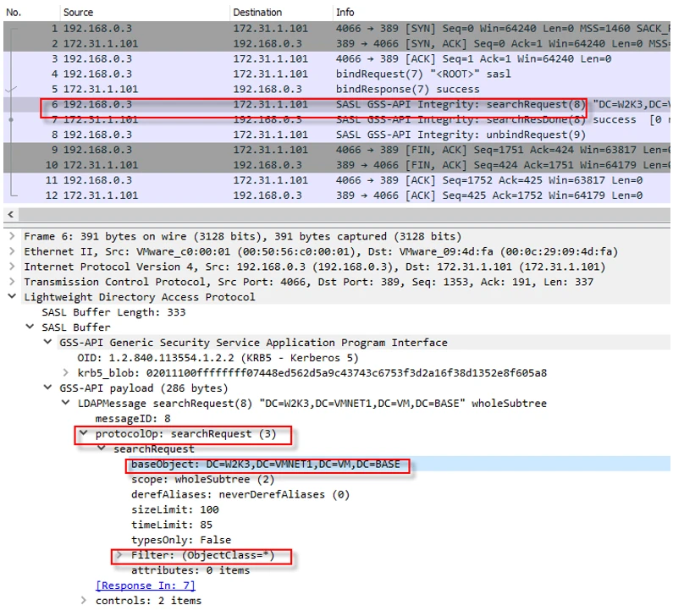Expand the Ethernet II layer

pos(11,252)
